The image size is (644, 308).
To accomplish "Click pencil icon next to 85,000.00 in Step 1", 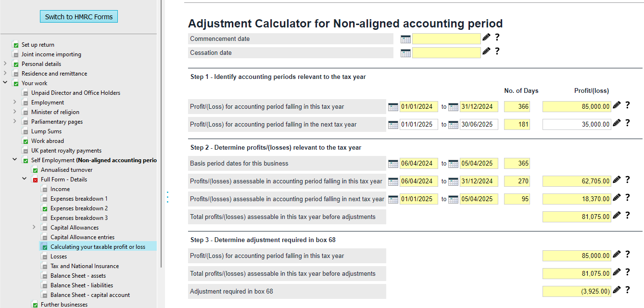I will pos(617,105).
